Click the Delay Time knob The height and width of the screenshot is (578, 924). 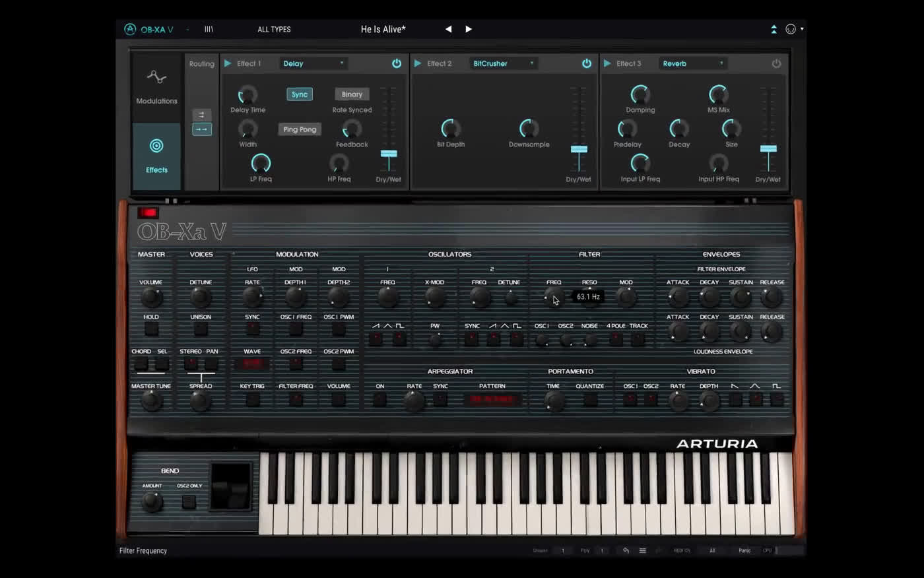247,94
